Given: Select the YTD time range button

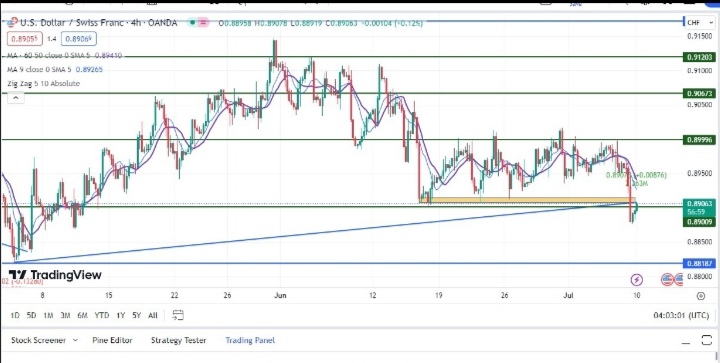Looking at the screenshot, I should (x=101, y=315).
